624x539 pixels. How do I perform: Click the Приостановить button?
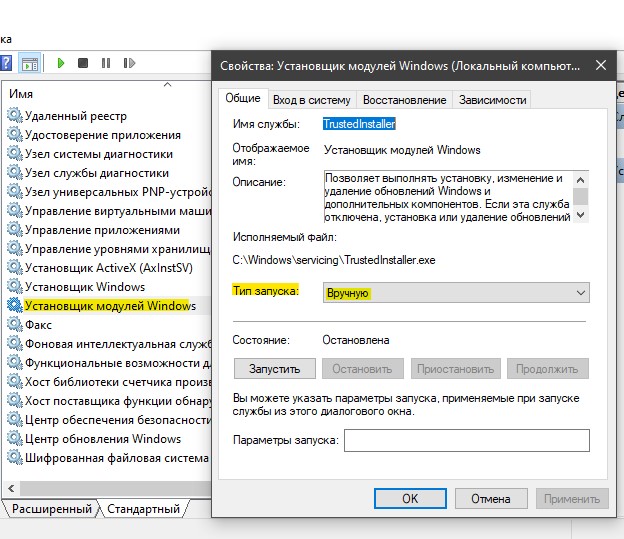[x=455, y=369]
